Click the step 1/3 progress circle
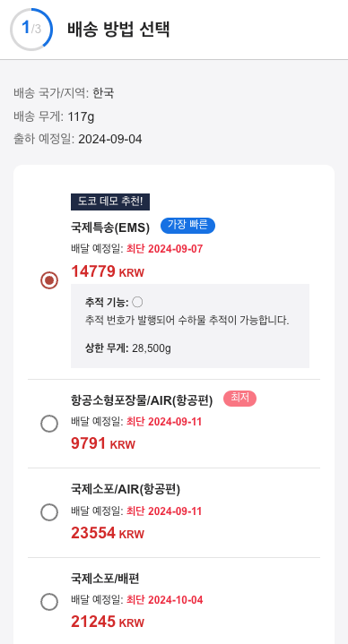 click(31, 30)
